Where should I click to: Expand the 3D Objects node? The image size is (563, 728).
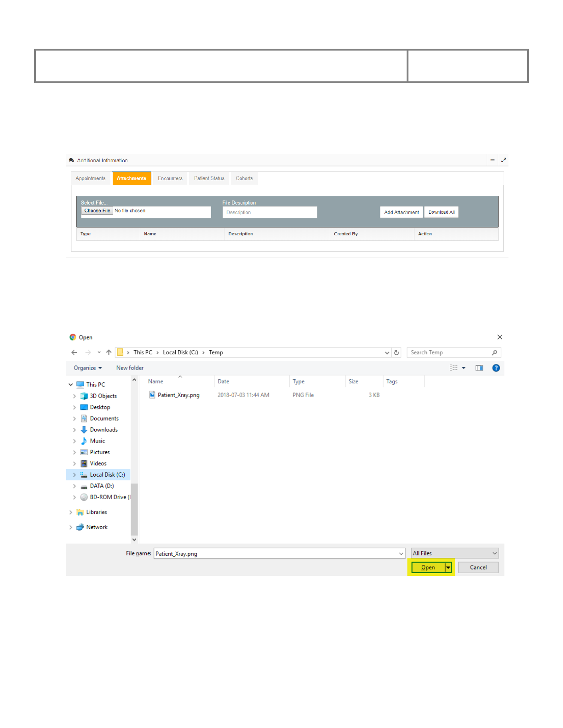point(75,396)
